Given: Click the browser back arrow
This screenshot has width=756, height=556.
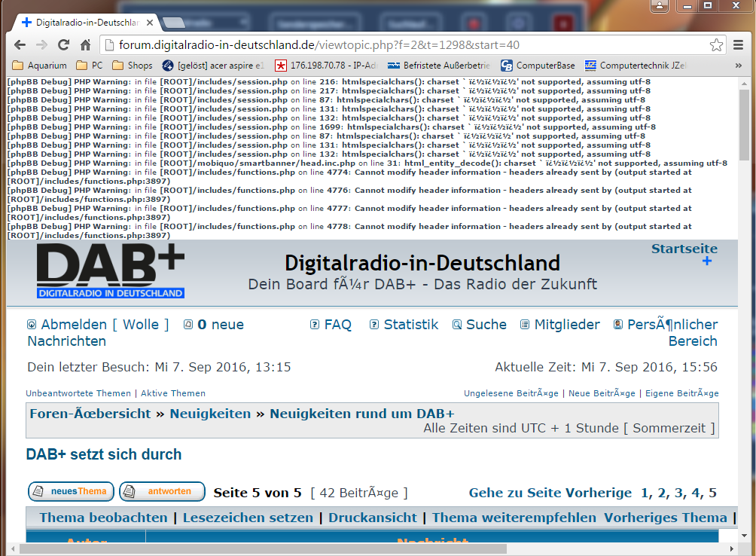Looking at the screenshot, I should click(20, 44).
